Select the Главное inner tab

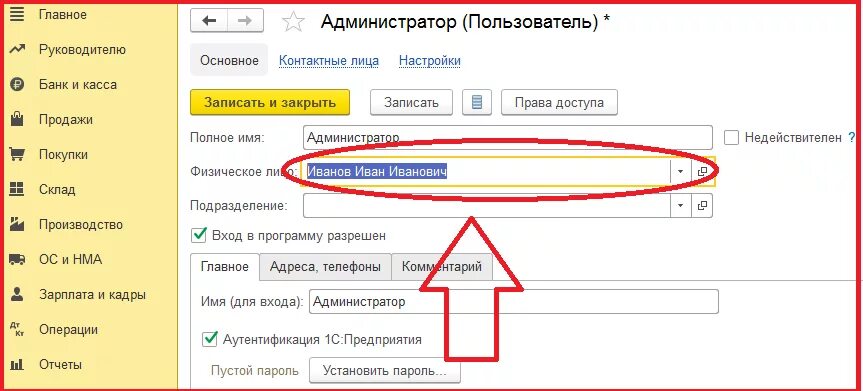(225, 267)
